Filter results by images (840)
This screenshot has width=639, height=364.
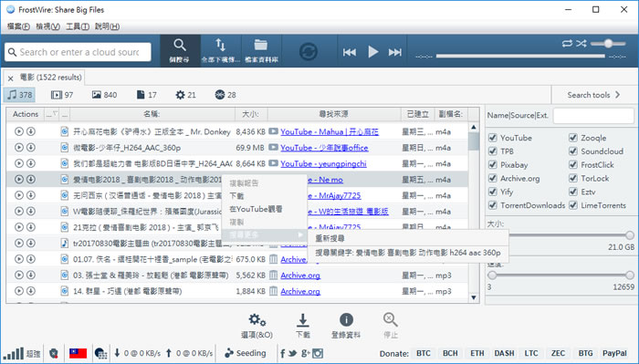(104, 95)
